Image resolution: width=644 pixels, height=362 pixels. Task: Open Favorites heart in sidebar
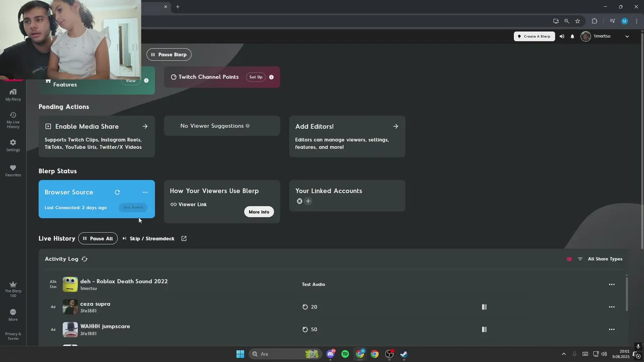point(13,170)
